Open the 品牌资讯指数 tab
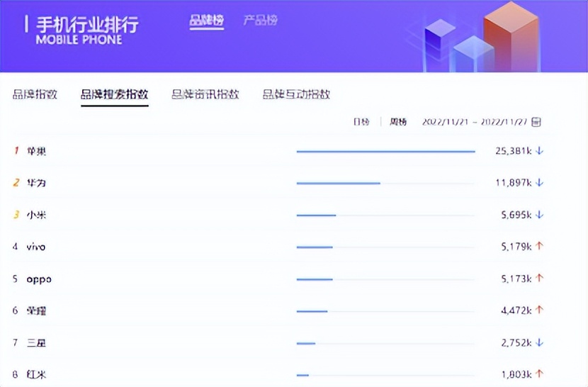Image resolution: width=588 pixels, height=387 pixels. coord(205,94)
